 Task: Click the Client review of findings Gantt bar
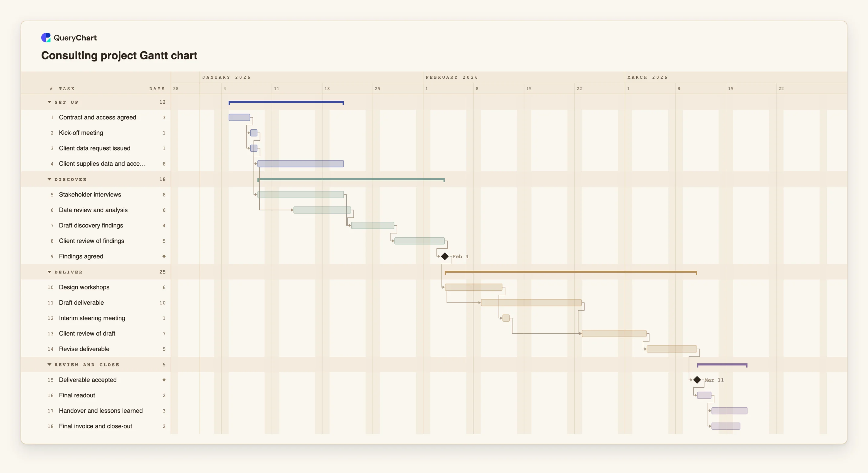click(x=419, y=241)
